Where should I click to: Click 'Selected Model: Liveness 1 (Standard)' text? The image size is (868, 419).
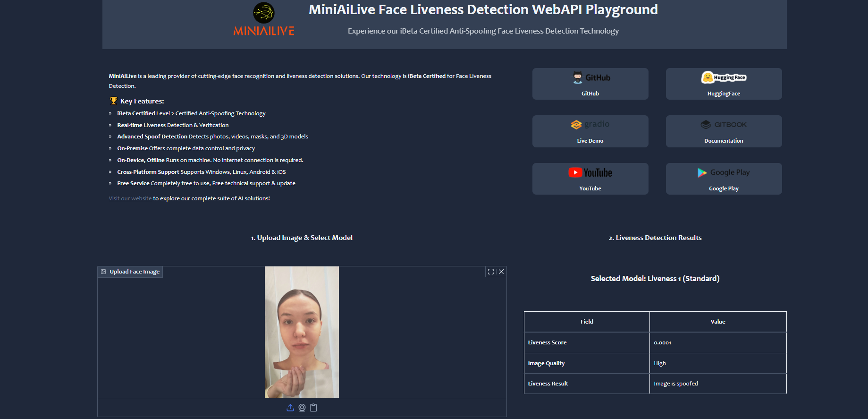click(x=655, y=279)
